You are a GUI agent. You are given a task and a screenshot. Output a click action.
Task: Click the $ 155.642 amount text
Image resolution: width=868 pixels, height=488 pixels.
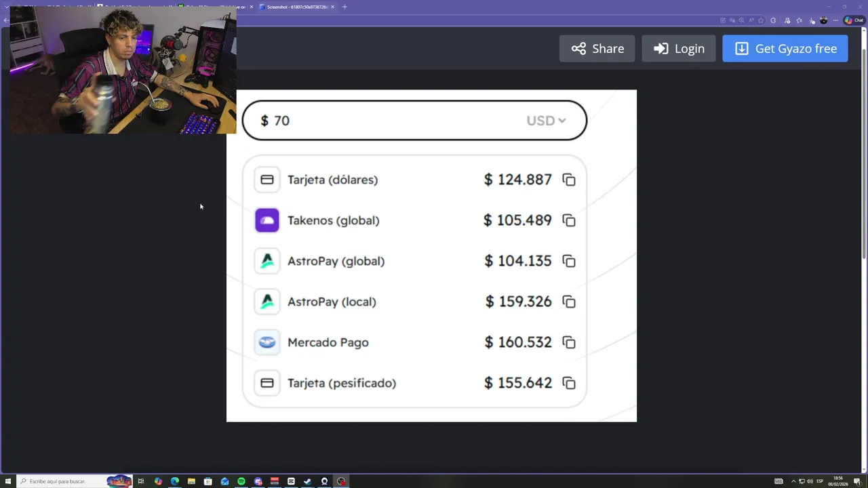[x=518, y=383]
